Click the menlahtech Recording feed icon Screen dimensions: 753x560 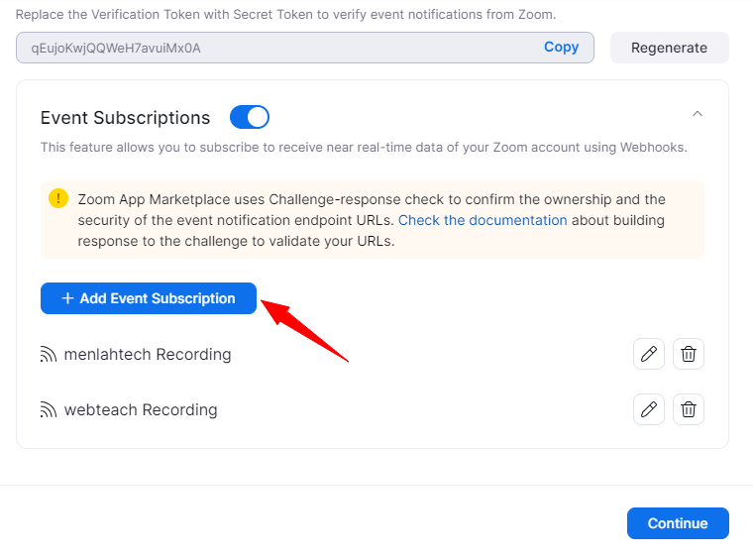(49, 355)
